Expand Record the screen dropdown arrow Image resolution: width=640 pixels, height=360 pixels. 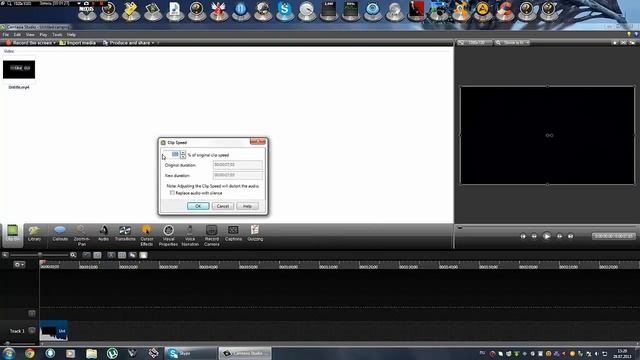(x=55, y=42)
